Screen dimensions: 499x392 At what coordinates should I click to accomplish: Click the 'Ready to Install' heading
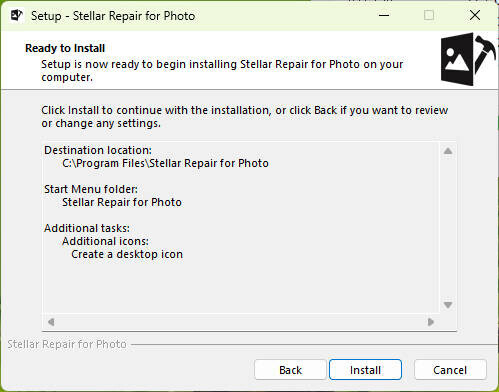(x=65, y=48)
